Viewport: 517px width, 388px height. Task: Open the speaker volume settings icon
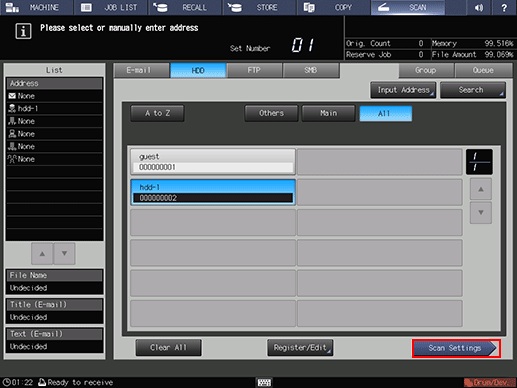479,7
